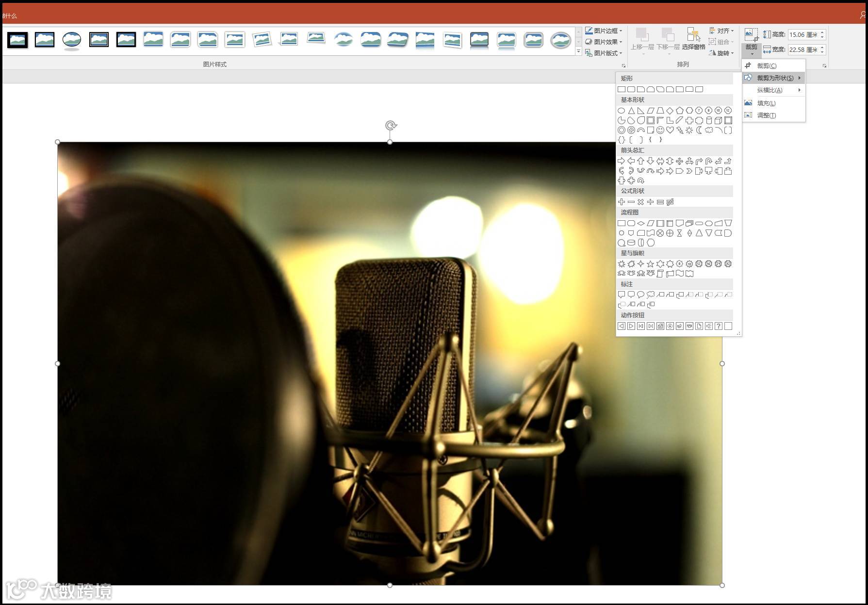Click the picture rotation handle
Viewport: 868px width, 605px height.
391,126
